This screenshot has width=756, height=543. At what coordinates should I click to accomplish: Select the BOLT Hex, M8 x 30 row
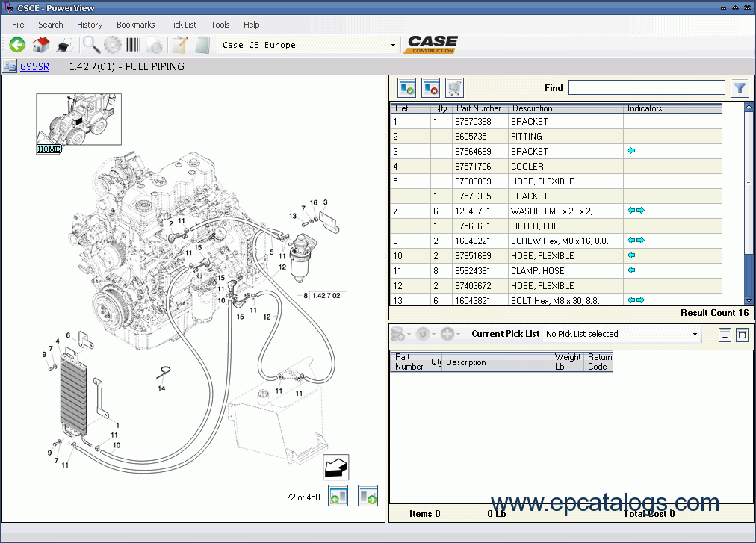coord(556,300)
